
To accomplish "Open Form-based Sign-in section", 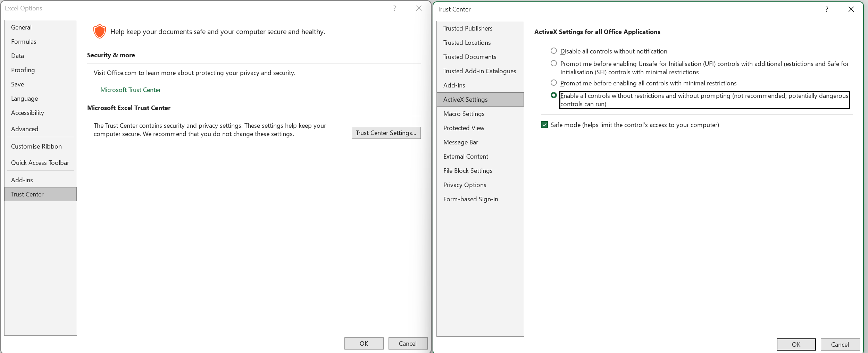I will pos(480,199).
